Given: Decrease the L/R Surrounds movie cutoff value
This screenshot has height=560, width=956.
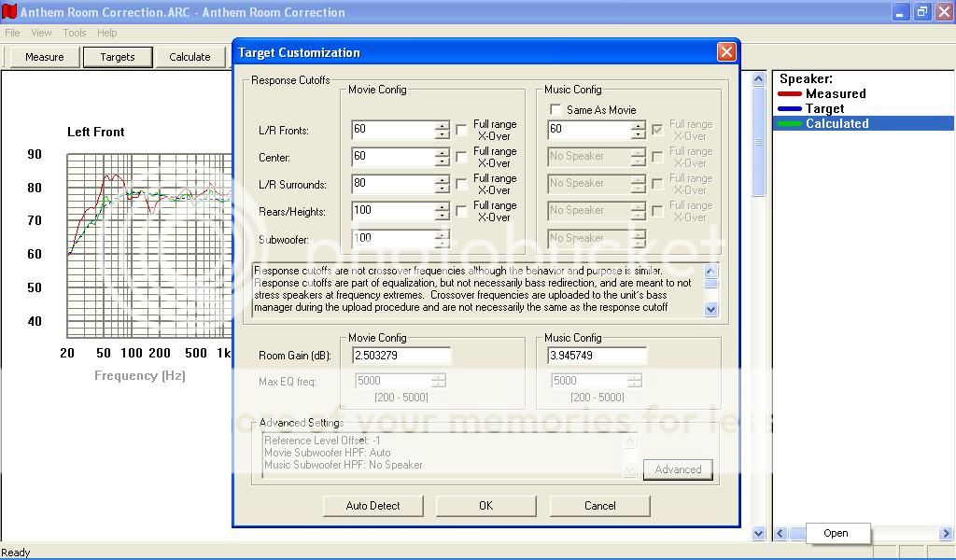Looking at the screenshot, I should coord(443,189).
